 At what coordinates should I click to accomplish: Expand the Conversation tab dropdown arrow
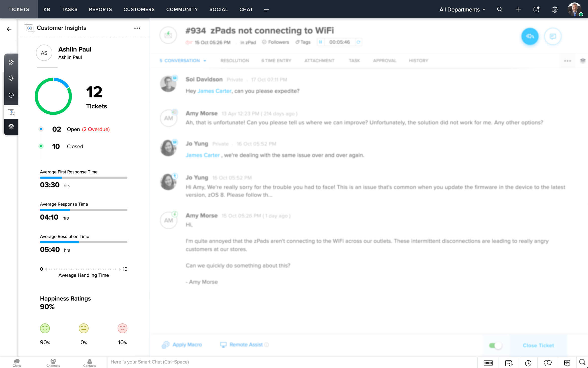[x=205, y=61]
